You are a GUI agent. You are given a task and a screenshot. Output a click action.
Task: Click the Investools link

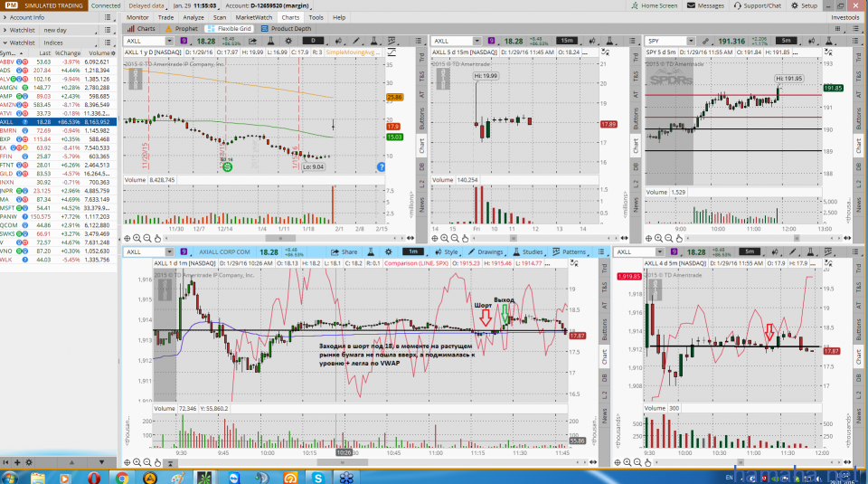point(845,18)
